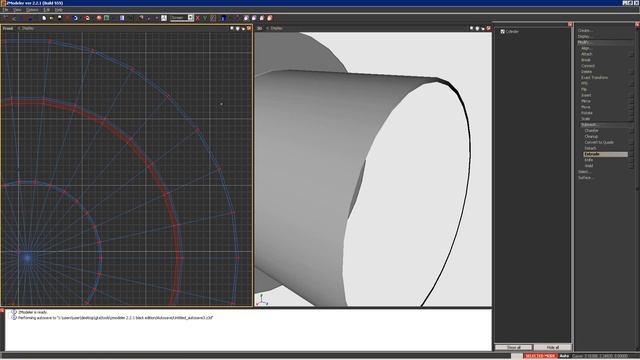The image size is (640, 360).
Task: Toggle the Auto status bar button
Action: (564, 356)
